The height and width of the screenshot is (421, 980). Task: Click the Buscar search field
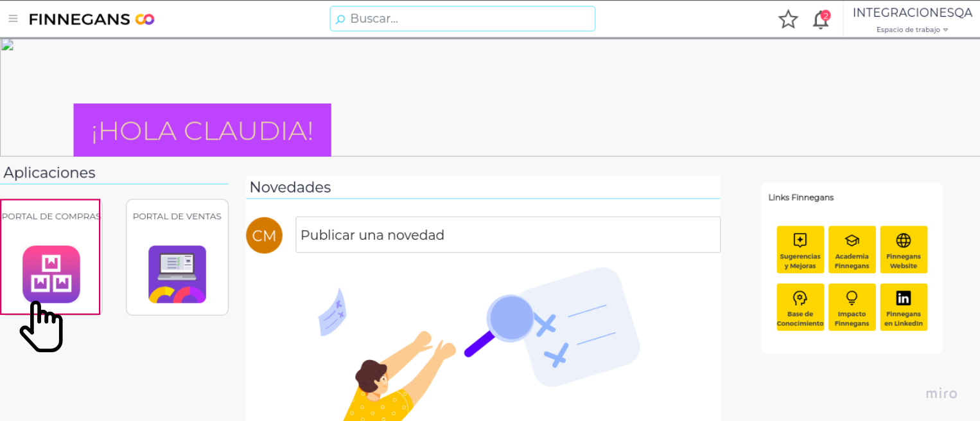462,19
